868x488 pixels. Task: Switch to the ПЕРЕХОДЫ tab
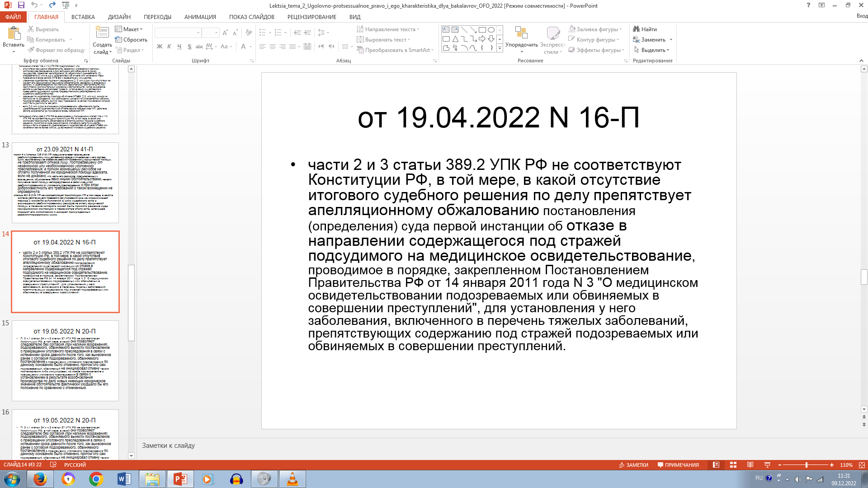(157, 17)
